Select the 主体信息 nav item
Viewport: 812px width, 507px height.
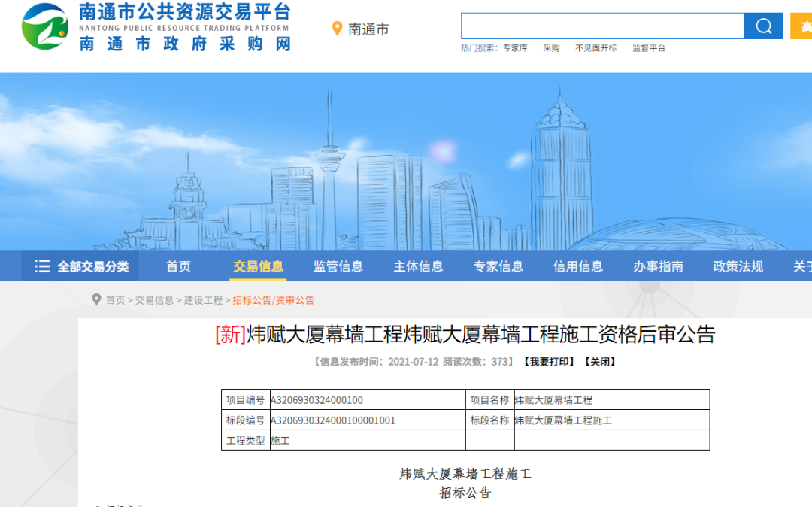click(417, 266)
